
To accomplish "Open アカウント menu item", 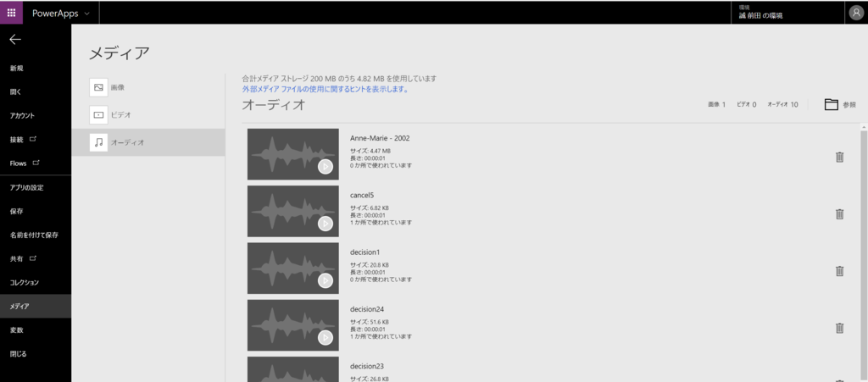I will [36, 116].
